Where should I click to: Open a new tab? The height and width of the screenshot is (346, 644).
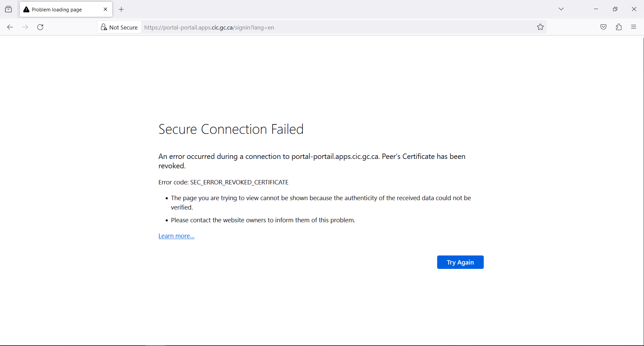pos(121,9)
